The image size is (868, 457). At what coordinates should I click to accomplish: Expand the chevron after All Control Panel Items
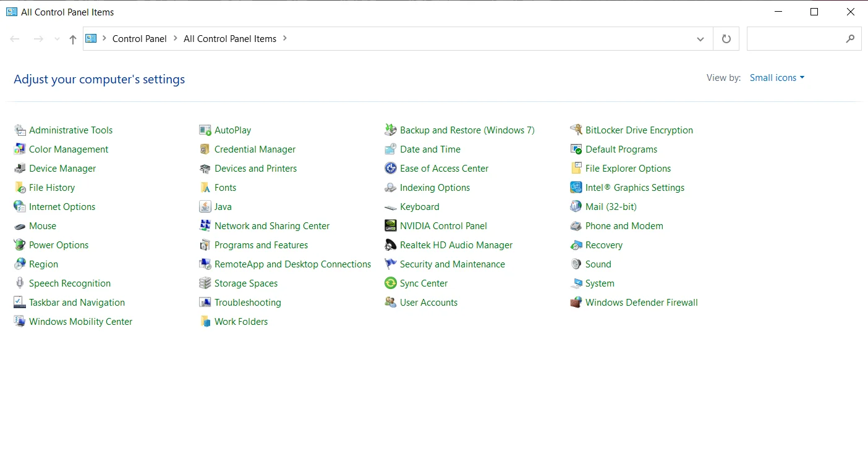pos(285,38)
